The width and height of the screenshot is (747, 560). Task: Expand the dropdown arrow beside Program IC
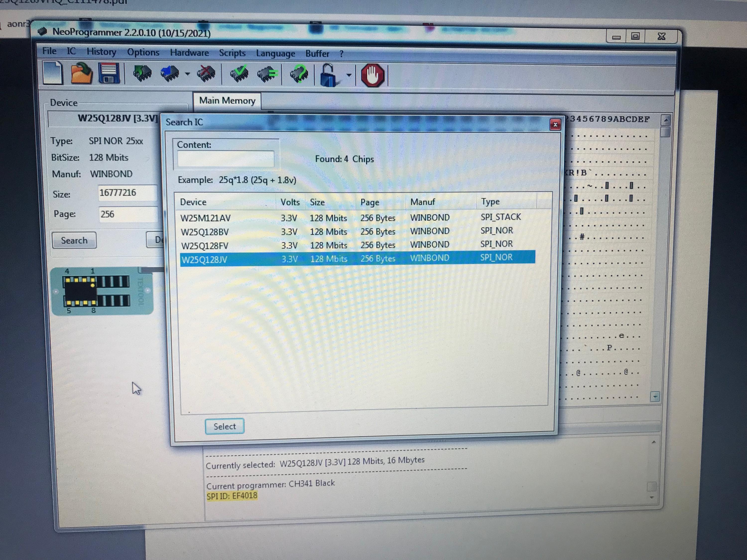click(x=187, y=74)
